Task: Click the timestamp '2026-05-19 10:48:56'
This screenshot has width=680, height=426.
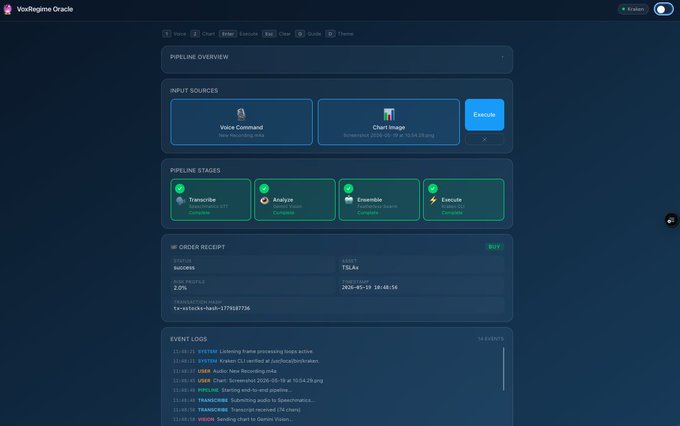Action: [369, 287]
